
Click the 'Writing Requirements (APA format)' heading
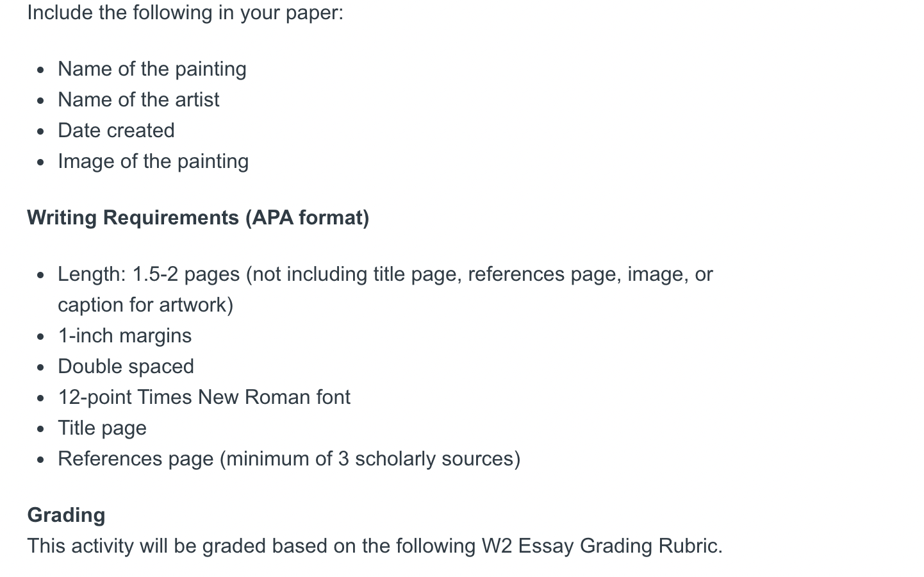198,218
